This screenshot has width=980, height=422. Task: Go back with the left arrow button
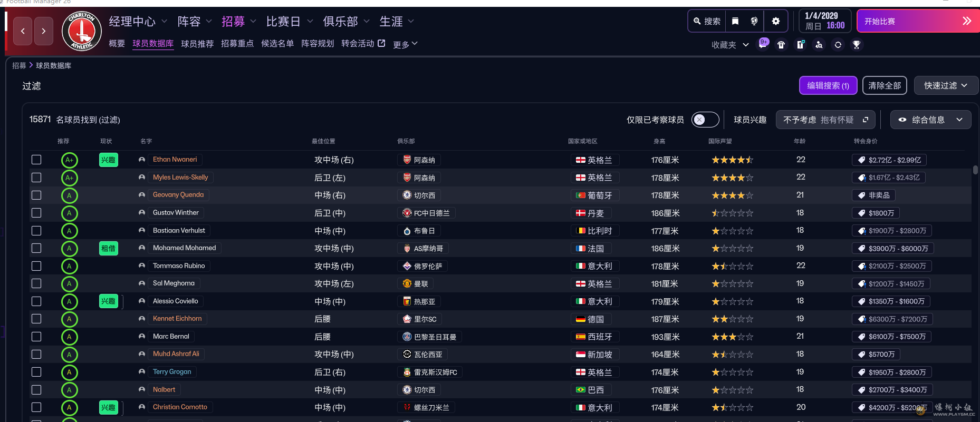23,31
